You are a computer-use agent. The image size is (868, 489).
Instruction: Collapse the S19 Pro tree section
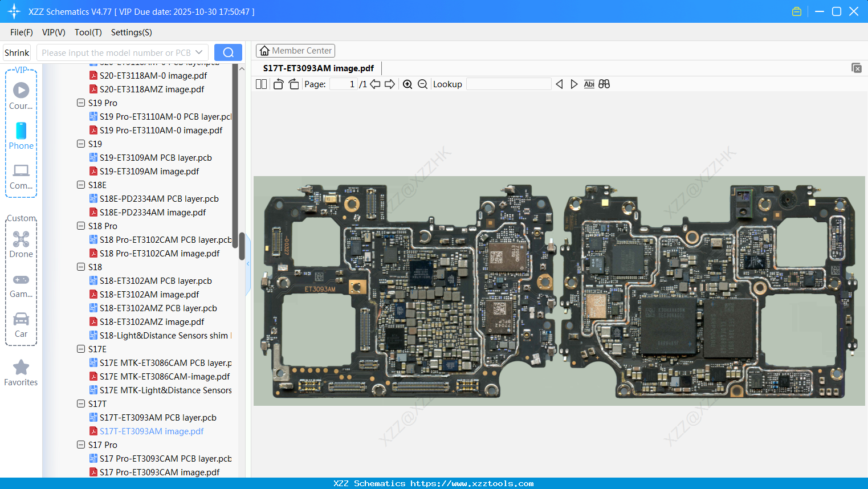[81, 103]
